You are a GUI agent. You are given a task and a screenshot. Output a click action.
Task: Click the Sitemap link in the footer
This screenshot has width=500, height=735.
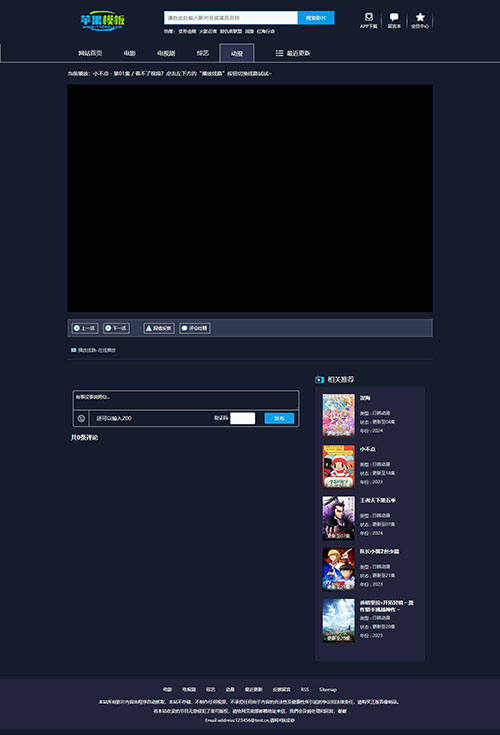(x=328, y=689)
